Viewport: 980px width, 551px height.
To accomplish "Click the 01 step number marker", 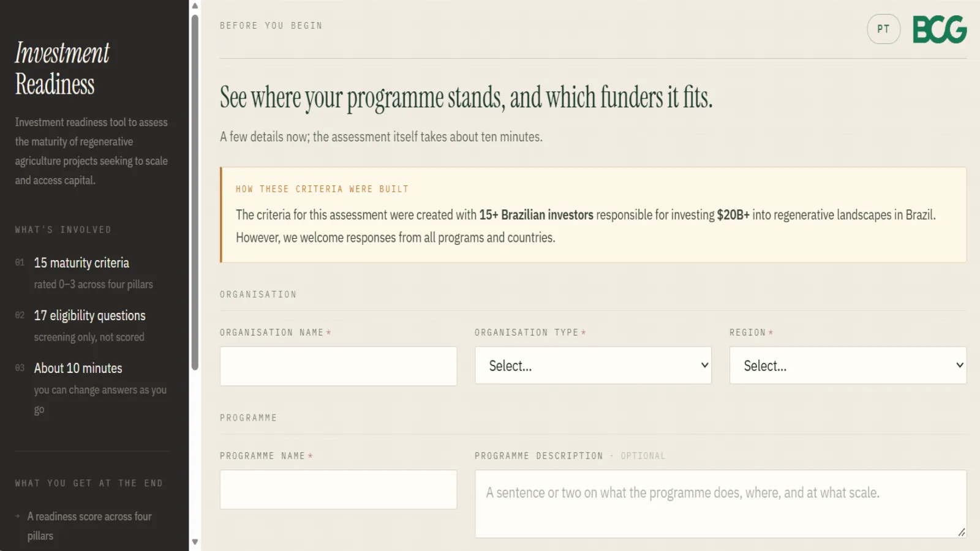I will (x=20, y=263).
